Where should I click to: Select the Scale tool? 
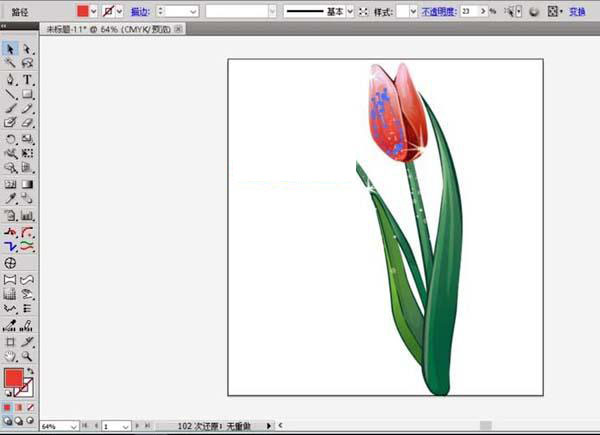27,139
